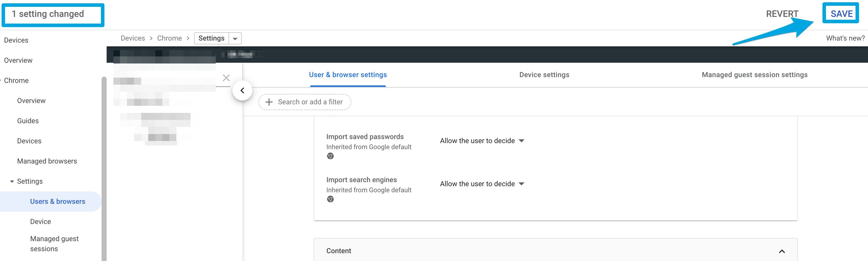Click the Import saved passwords label
The height and width of the screenshot is (261, 868).
[365, 137]
